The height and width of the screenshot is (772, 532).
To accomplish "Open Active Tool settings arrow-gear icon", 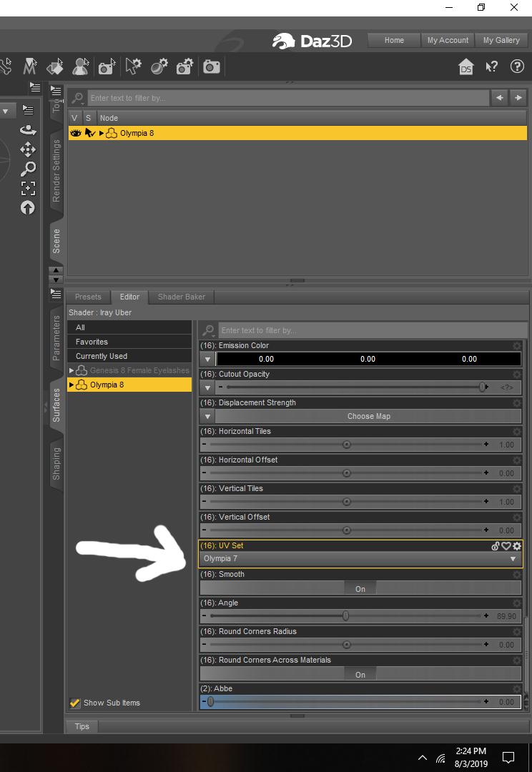I will click(x=133, y=66).
